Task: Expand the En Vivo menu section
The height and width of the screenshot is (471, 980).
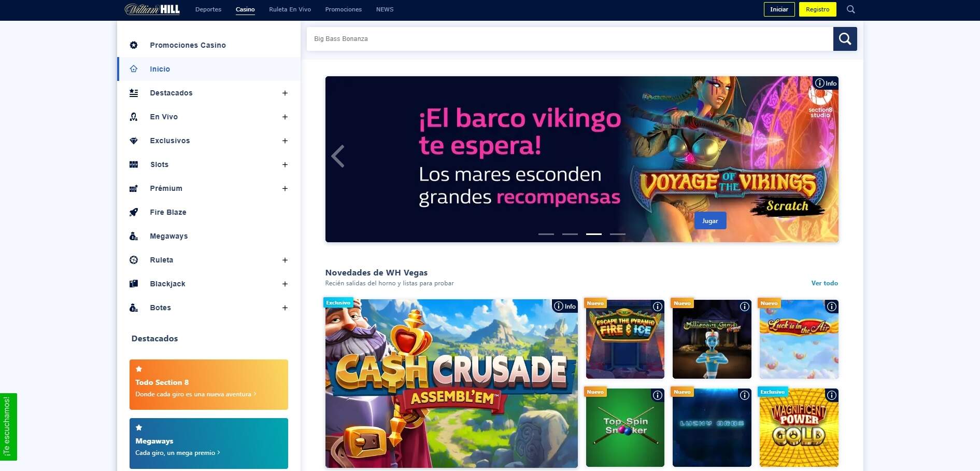Action: (x=285, y=117)
